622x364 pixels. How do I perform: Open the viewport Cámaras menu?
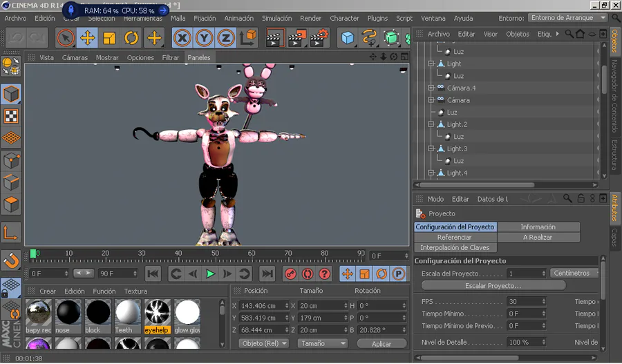tap(75, 57)
